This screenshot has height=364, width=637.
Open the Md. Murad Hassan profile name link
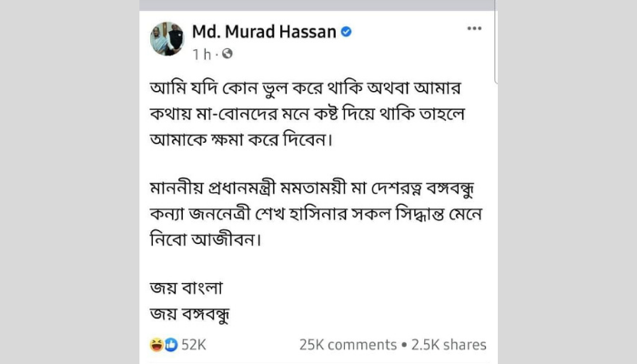pos(264,32)
